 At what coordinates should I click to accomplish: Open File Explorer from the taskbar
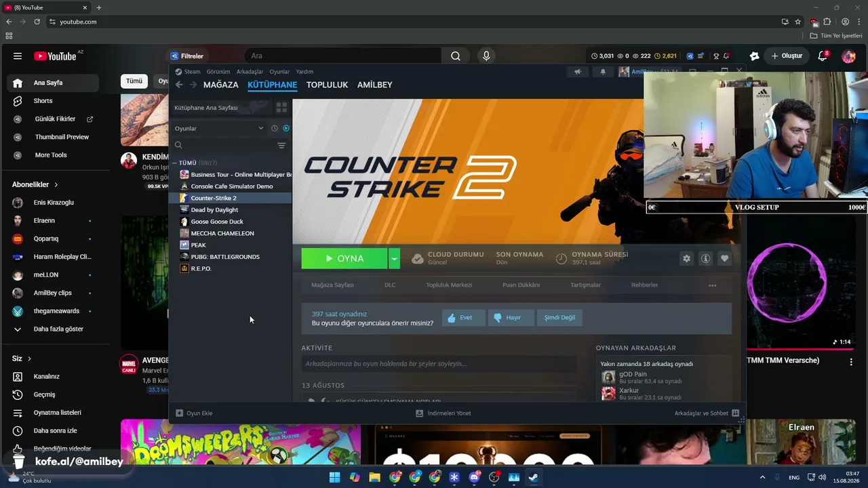tap(374, 477)
